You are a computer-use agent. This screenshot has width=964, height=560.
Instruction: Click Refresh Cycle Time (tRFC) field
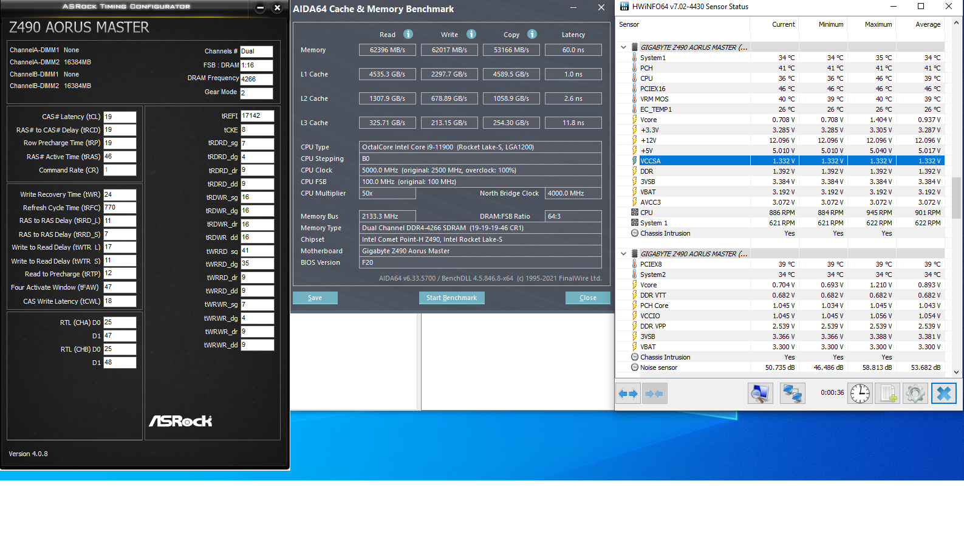[x=120, y=208]
